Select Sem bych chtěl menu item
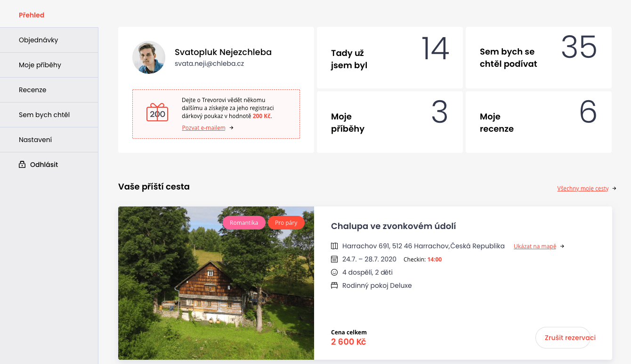631x364 pixels. (49, 115)
